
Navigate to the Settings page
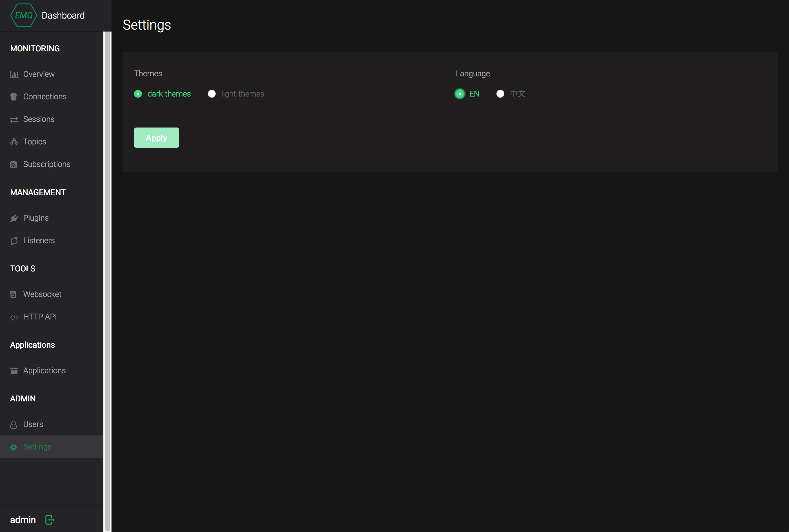click(37, 446)
